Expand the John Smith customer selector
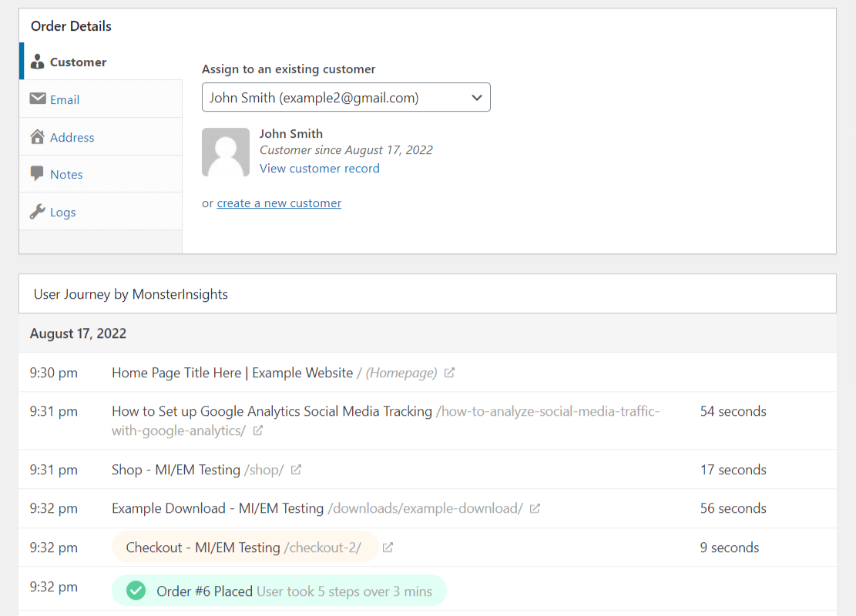 click(x=346, y=97)
